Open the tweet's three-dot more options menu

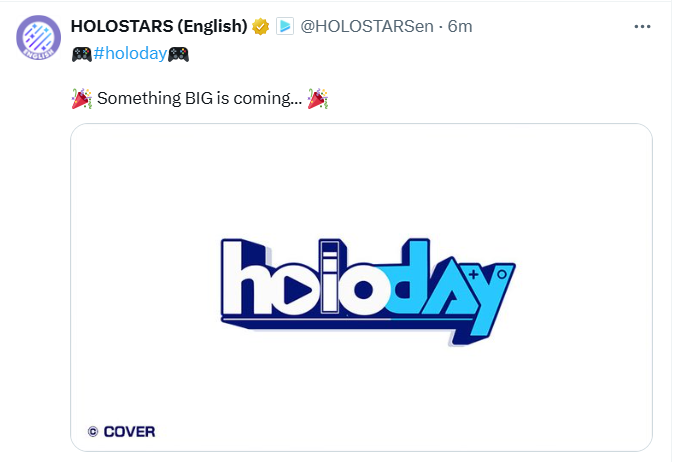click(642, 27)
